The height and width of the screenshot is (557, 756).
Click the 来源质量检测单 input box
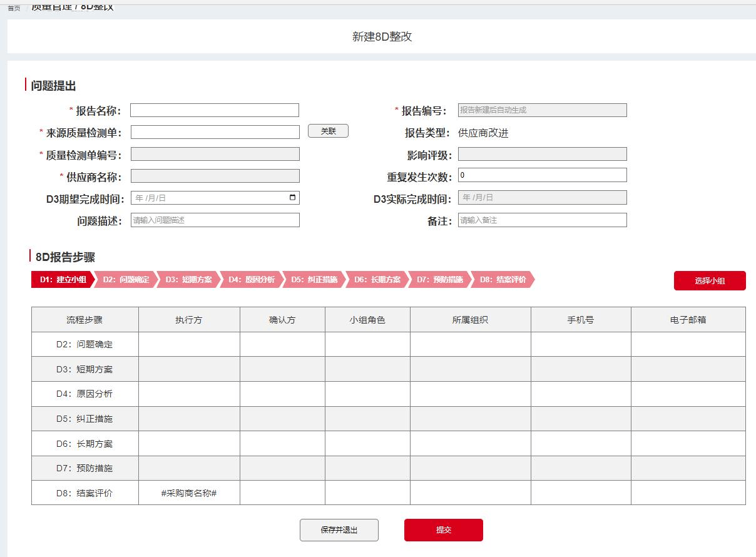[215, 132]
